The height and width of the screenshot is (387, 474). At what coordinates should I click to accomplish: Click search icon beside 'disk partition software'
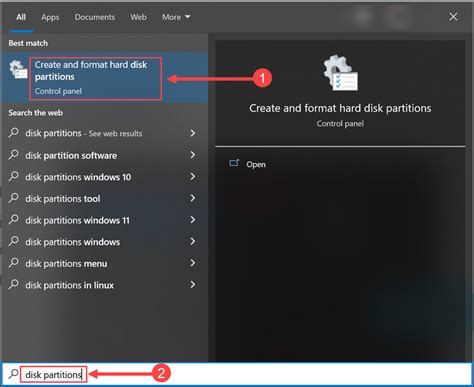(14, 155)
